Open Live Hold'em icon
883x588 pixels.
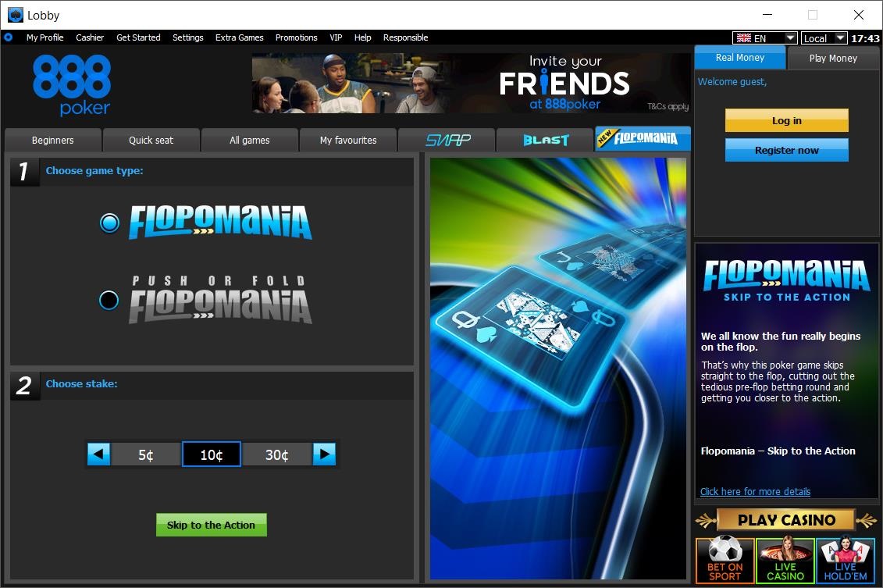tap(846, 560)
